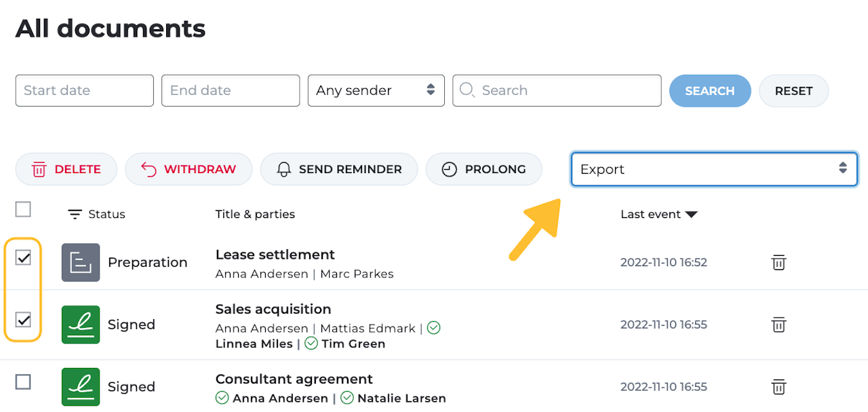Open the Any sender dropdown
868x412 pixels.
(376, 90)
